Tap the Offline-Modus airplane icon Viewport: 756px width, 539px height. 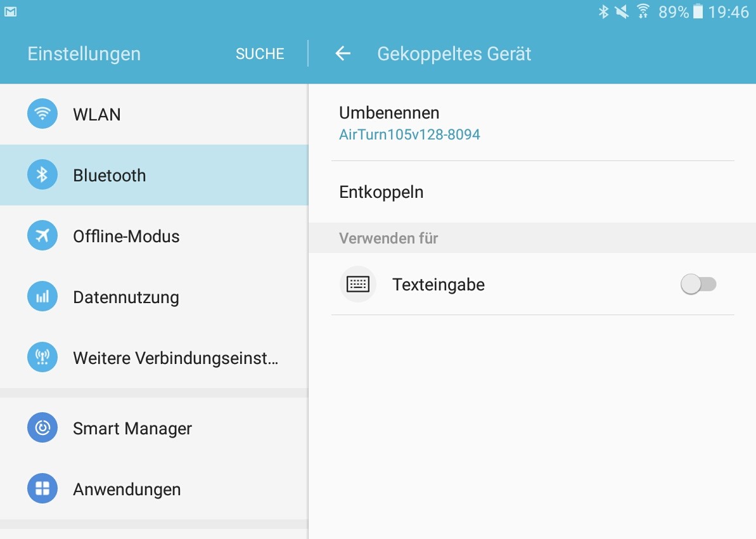[42, 235]
